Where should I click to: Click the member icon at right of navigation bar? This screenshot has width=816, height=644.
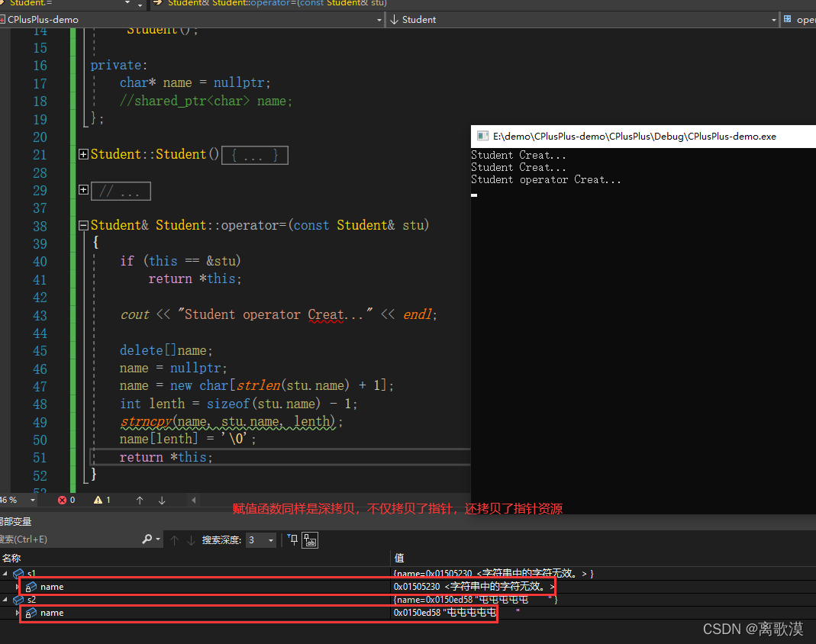(x=788, y=19)
